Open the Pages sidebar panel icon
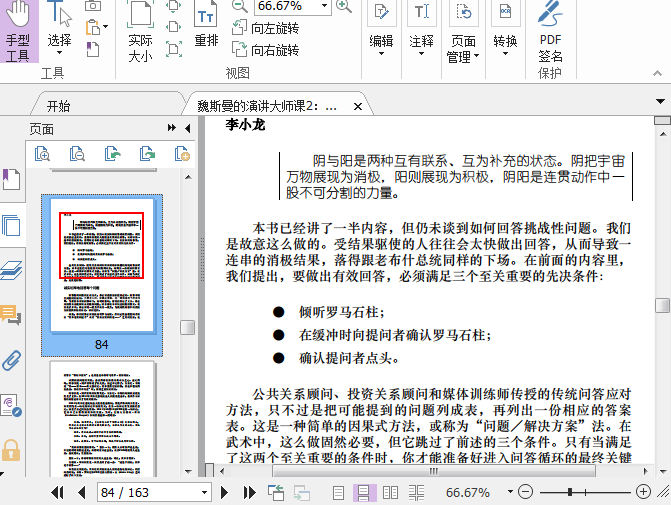671x505 pixels. (11, 225)
